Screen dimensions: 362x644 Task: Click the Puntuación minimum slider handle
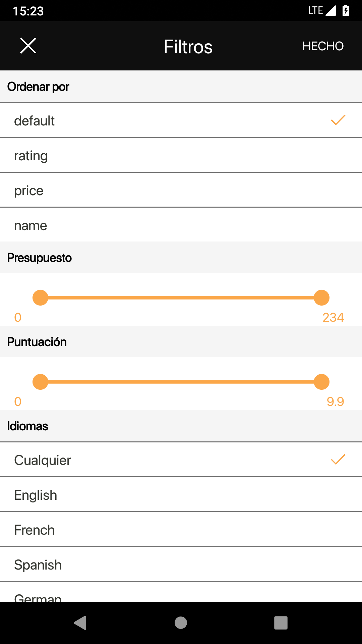[x=41, y=382]
